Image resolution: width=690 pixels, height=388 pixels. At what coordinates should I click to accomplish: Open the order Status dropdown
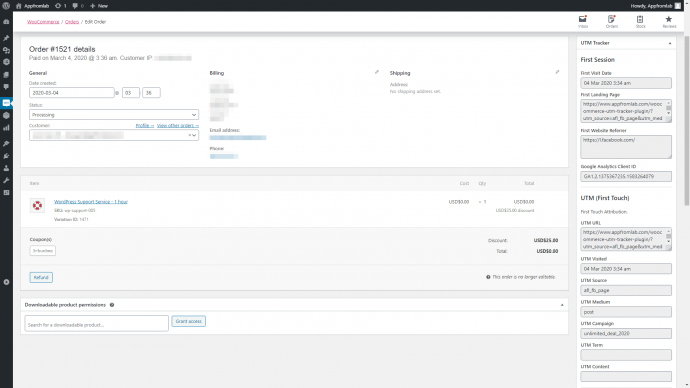pyautogui.click(x=114, y=115)
